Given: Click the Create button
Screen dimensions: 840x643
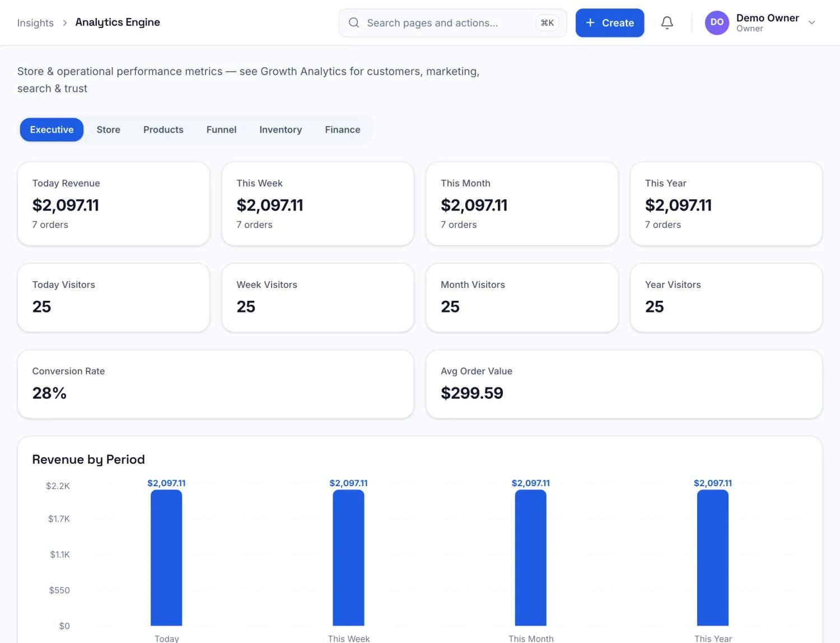Looking at the screenshot, I should click(610, 23).
